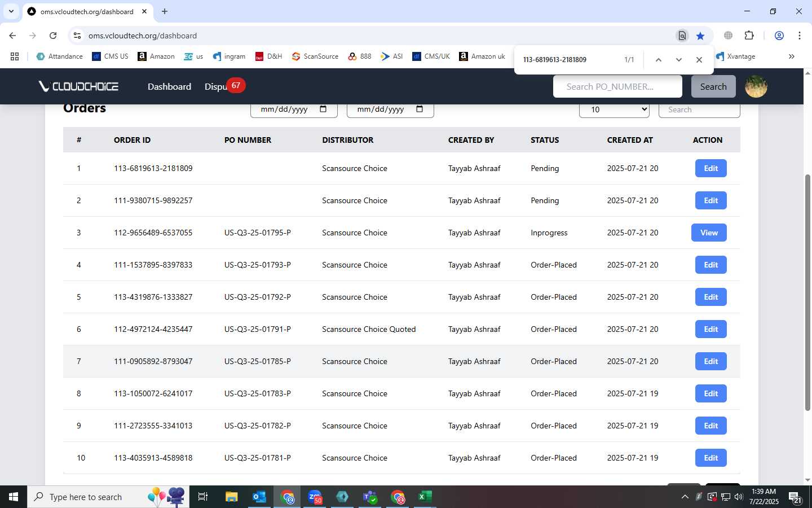
Task: Open Dashboard nav item
Action: tap(169, 86)
